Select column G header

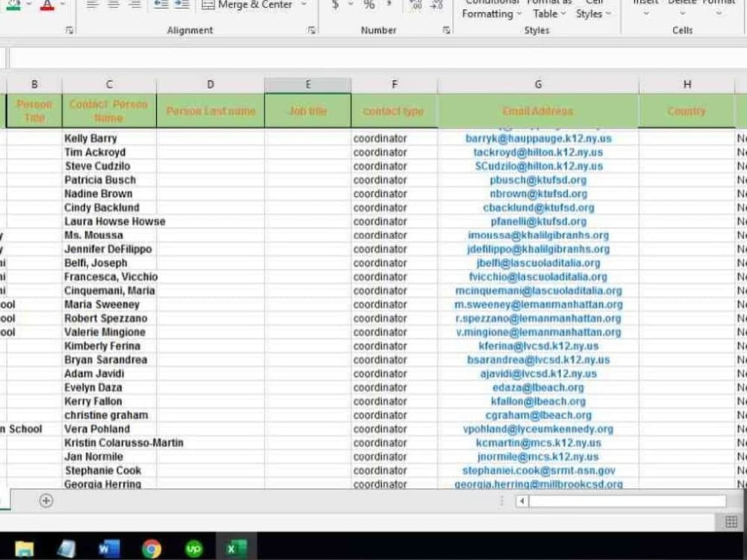(538, 85)
